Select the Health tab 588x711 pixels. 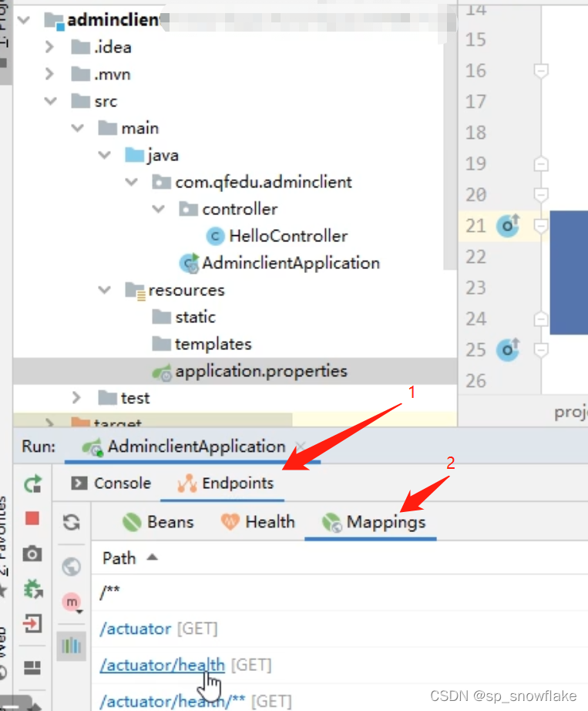(257, 522)
